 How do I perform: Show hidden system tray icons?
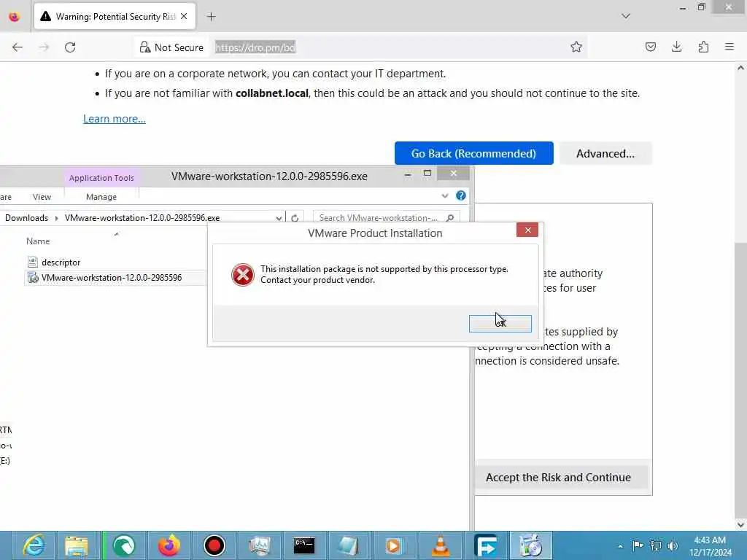[620, 546]
